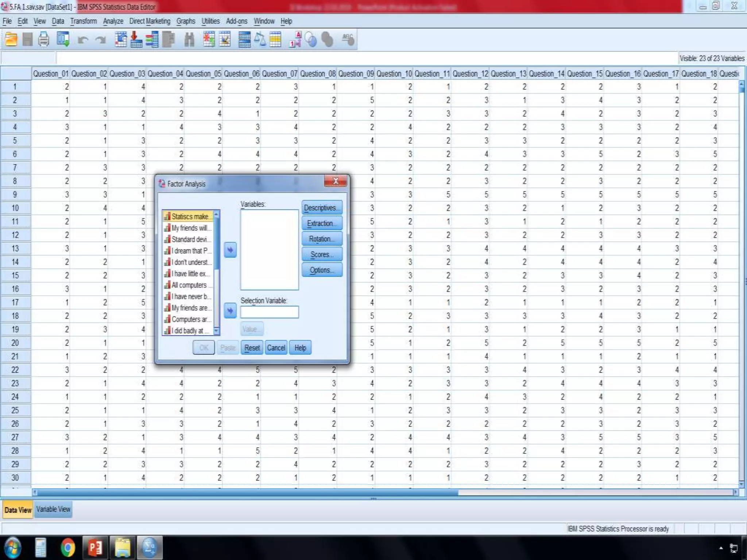Move variable into Variables list arrow
747x560 pixels.
tap(230, 250)
